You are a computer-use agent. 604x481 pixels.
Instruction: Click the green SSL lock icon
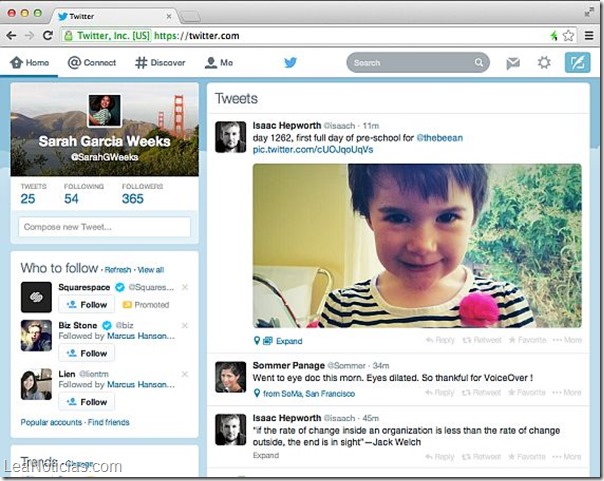69,36
